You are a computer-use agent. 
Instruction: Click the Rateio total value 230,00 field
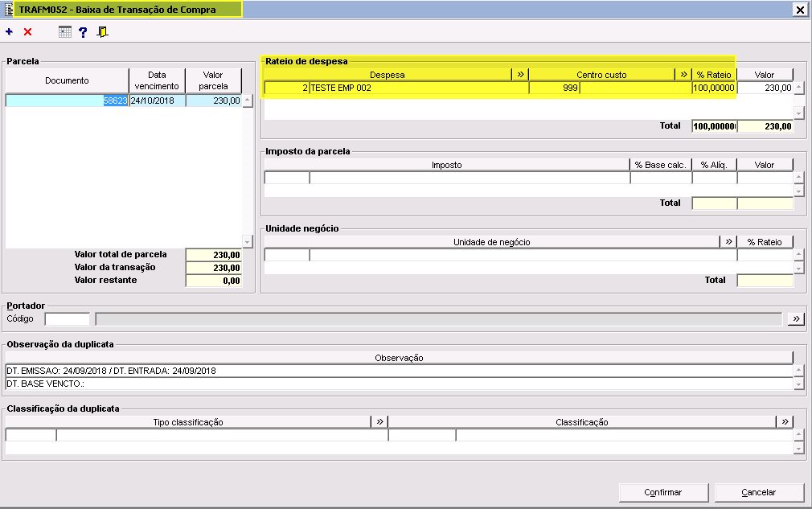pos(765,126)
